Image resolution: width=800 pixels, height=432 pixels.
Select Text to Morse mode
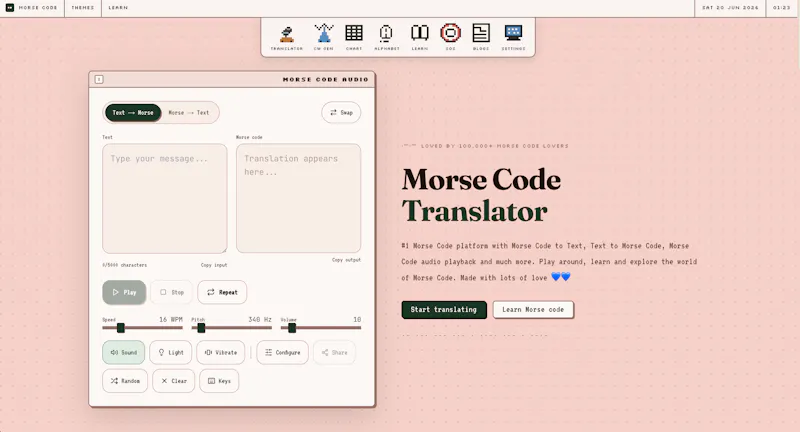coord(133,113)
